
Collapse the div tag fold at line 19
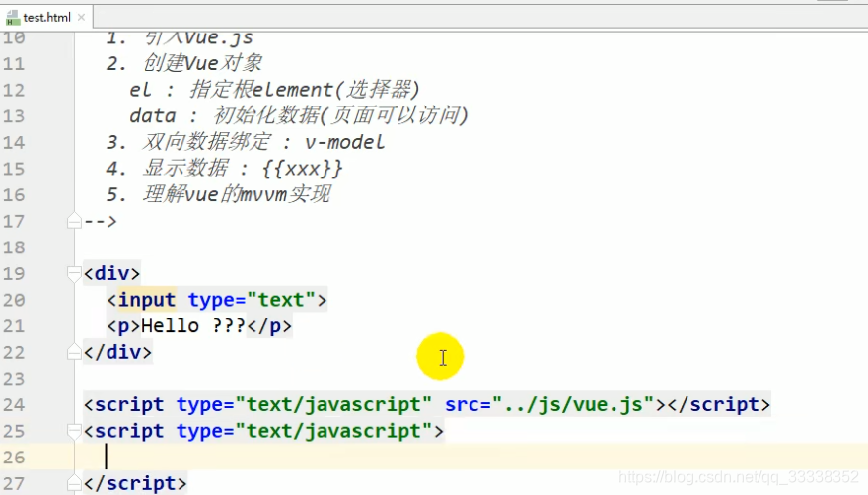[74, 273]
